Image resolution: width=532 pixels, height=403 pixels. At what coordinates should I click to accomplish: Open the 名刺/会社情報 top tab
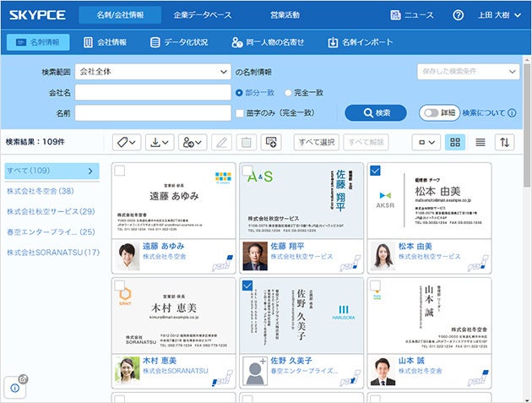point(120,15)
